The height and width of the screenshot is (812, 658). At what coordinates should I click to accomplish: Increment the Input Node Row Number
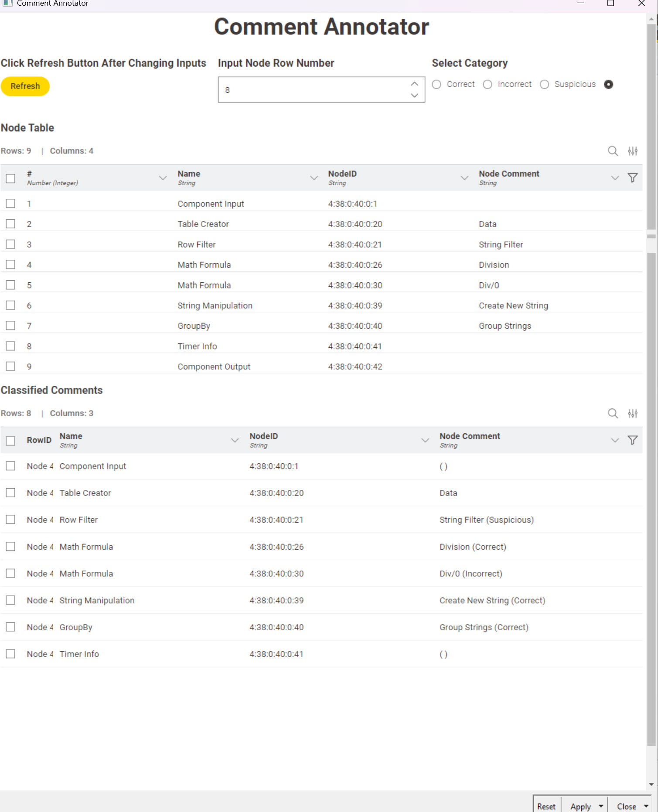414,84
